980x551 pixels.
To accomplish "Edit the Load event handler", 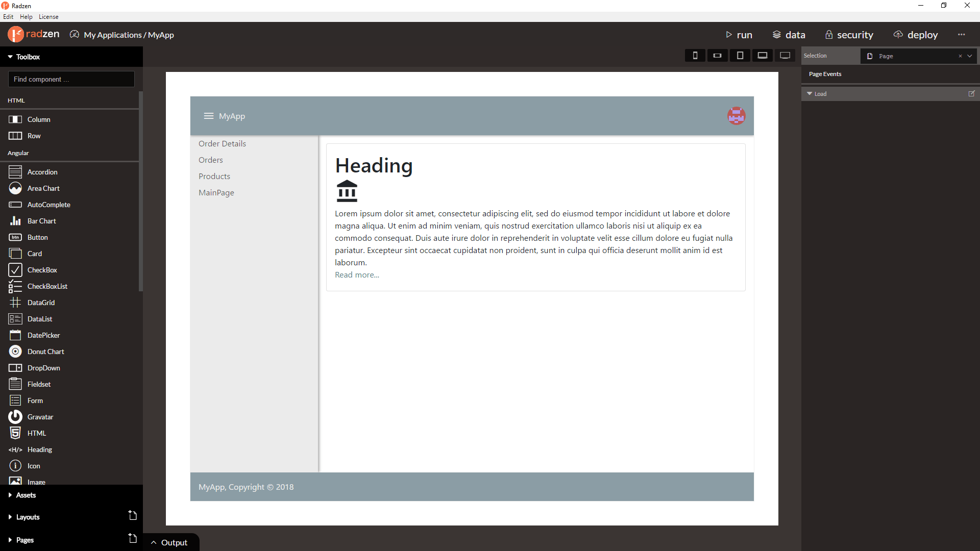I will (971, 93).
